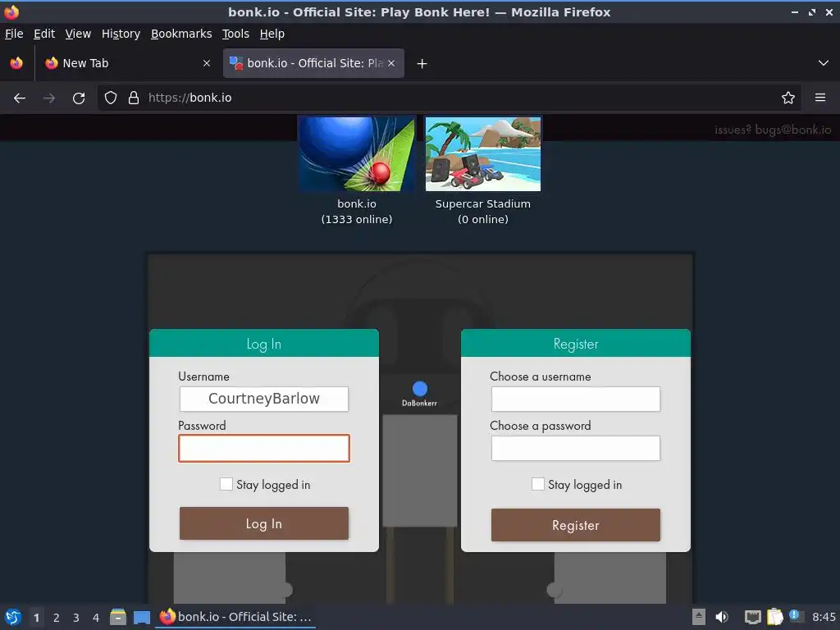Close the bonk.io tab
Image resolution: width=840 pixels, height=630 pixels.
coord(391,63)
